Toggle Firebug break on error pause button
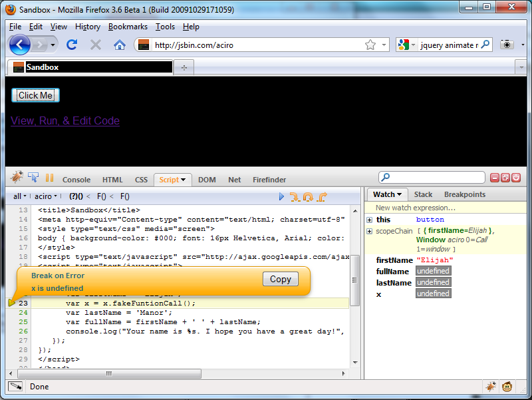This screenshot has height=400, width=532. (x=49, y=178)
